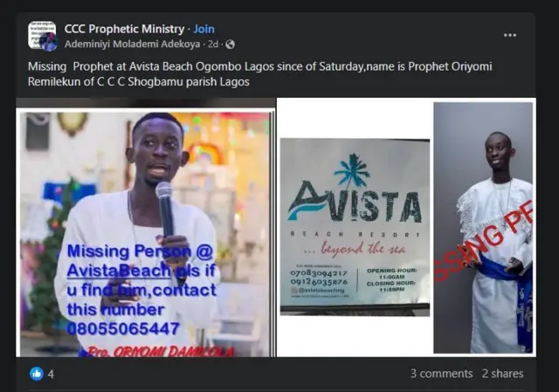Open Ademiniyi Moladem Adekoya's profile

(132, 45)
